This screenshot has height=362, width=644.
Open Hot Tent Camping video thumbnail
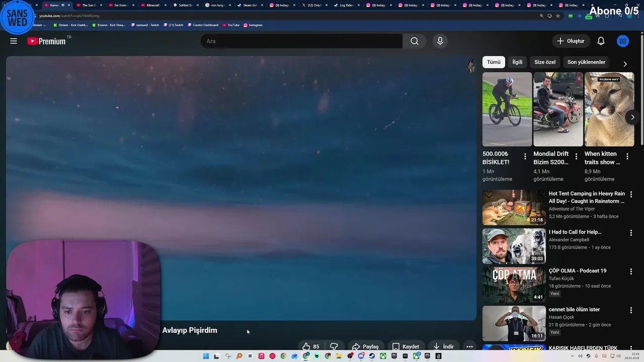(514, 207)
